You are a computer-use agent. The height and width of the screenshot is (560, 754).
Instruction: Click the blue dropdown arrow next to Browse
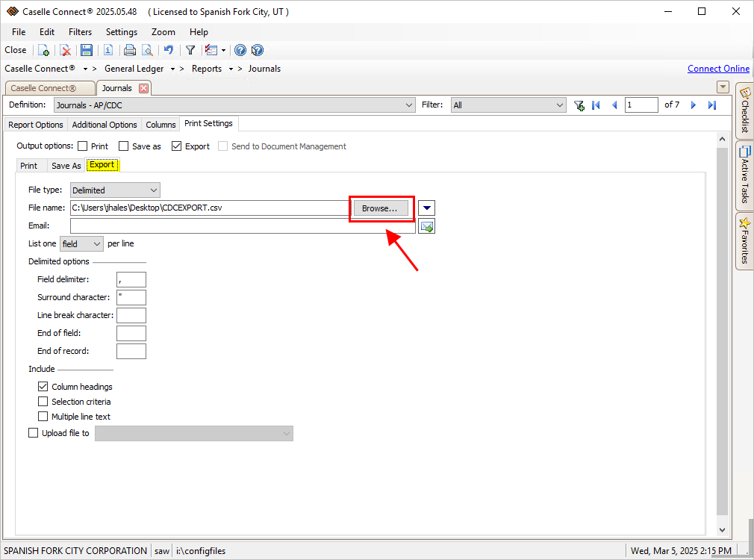pos(426,208)
